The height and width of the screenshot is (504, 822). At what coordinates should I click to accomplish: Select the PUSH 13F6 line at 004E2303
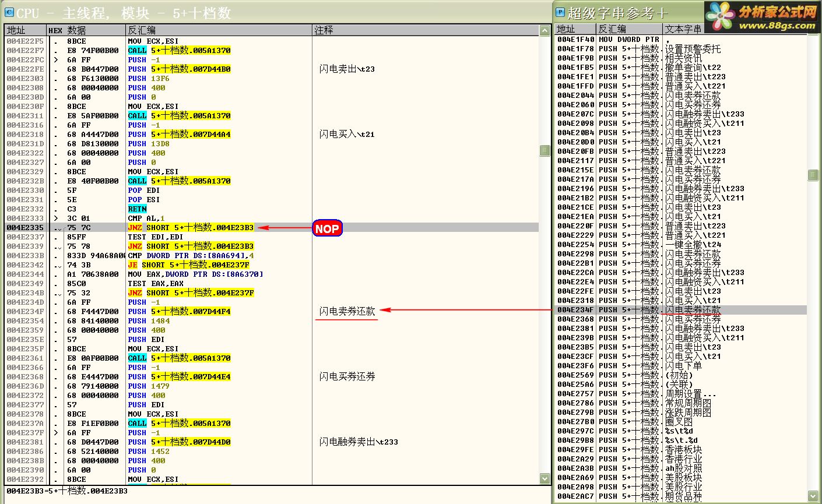272,78
